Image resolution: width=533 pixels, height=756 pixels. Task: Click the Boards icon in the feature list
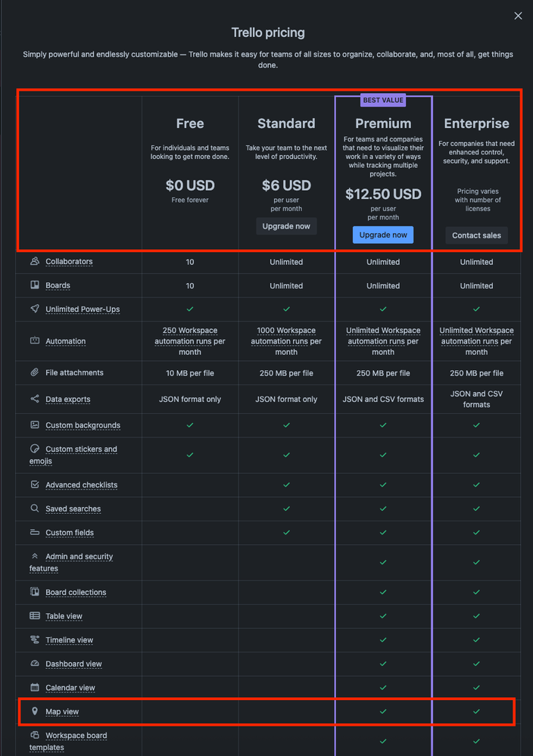pyautogui.click(x=33, y=285)
